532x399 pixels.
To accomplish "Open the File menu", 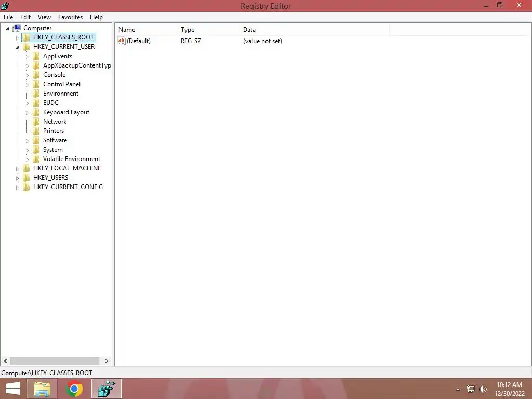I will 8,17.
